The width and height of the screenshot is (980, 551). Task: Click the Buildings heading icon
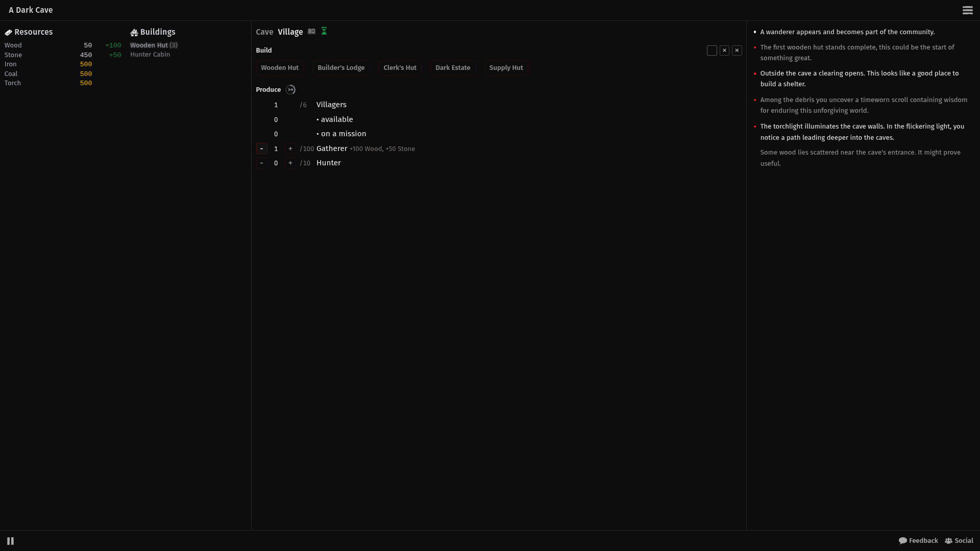(134, 32)
